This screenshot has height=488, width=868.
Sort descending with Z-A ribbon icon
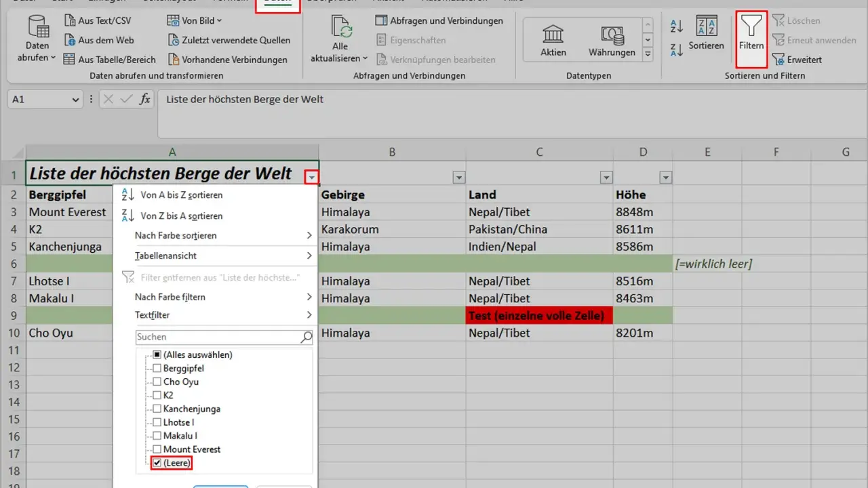tap(676, 49)
